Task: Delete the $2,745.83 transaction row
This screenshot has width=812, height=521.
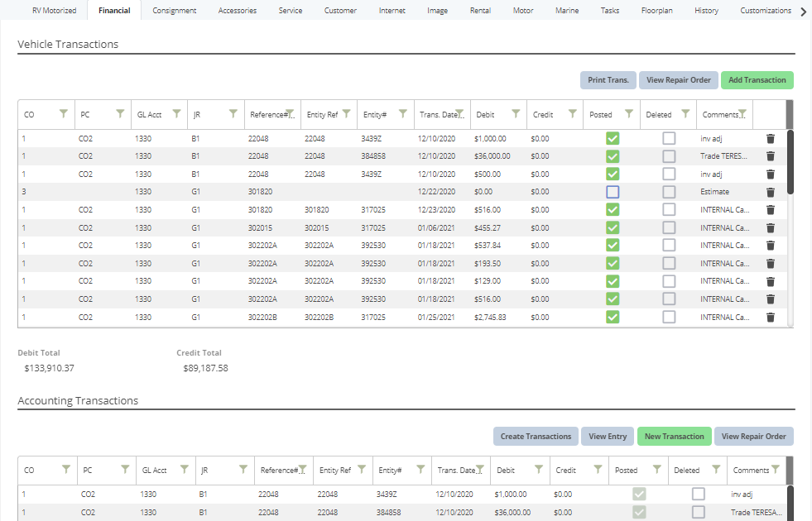Action: 770,318
